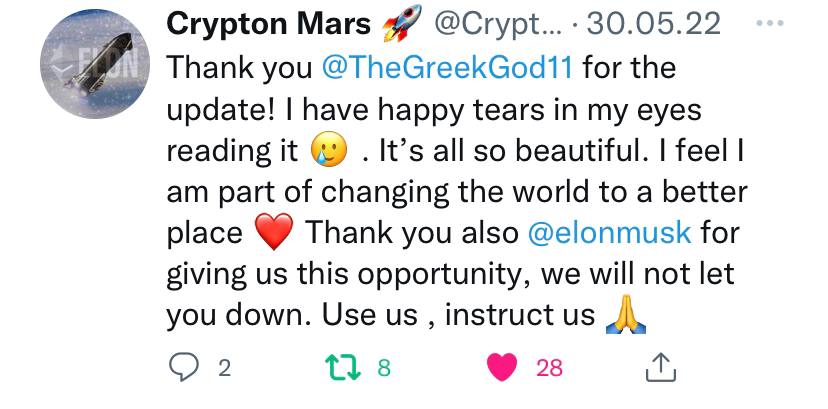View the Crypton Mars profile avatar

[95, 64]
